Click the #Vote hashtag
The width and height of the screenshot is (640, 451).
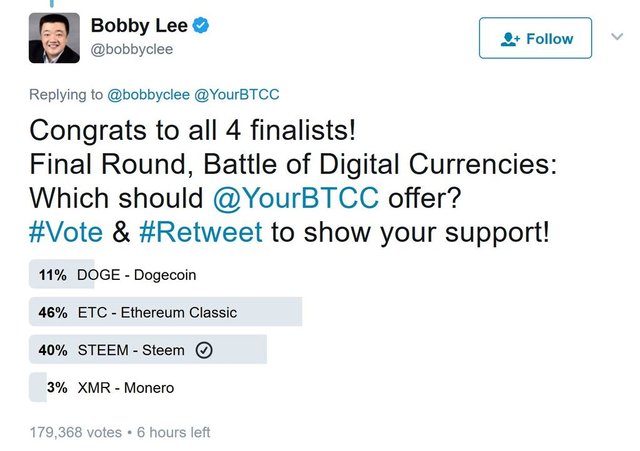[70, 232]
